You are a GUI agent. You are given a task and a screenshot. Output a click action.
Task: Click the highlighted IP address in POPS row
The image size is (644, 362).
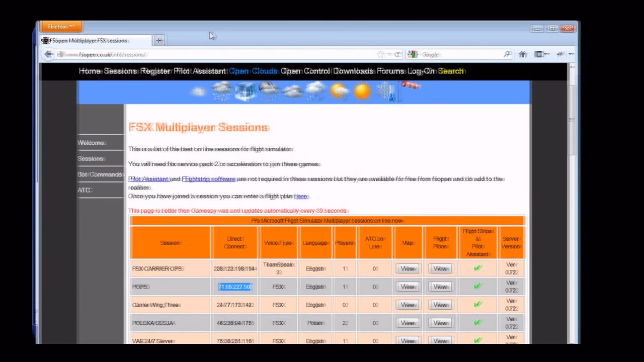coord(235,287)
